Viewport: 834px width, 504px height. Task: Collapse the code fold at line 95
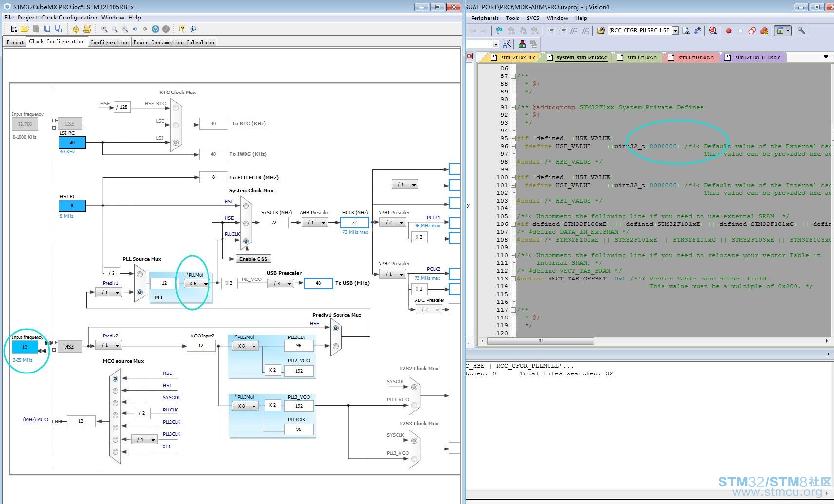(x=513, y=138)
